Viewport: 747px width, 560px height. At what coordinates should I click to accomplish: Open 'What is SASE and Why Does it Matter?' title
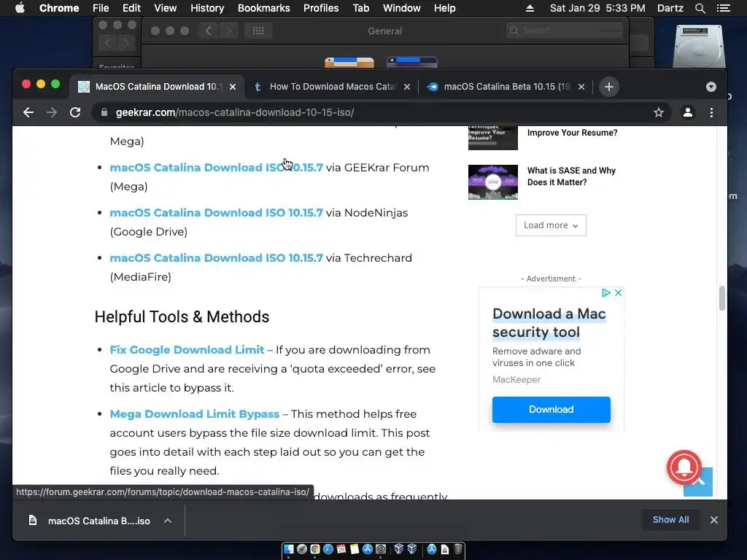[x=571, y=176]
